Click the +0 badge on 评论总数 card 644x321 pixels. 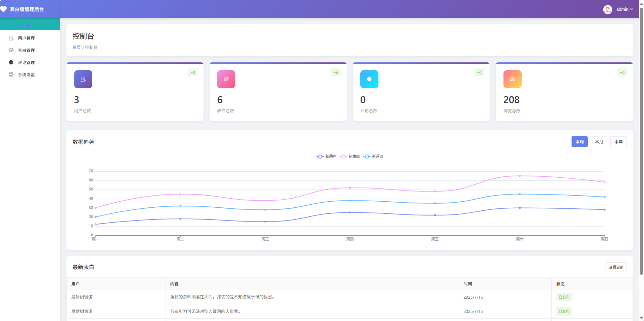479,72
